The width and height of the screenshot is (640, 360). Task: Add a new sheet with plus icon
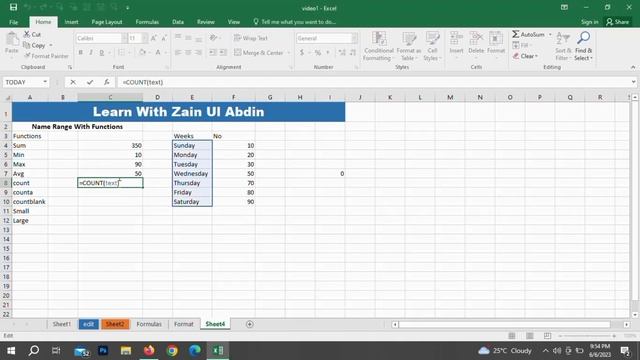click(249, 324)
